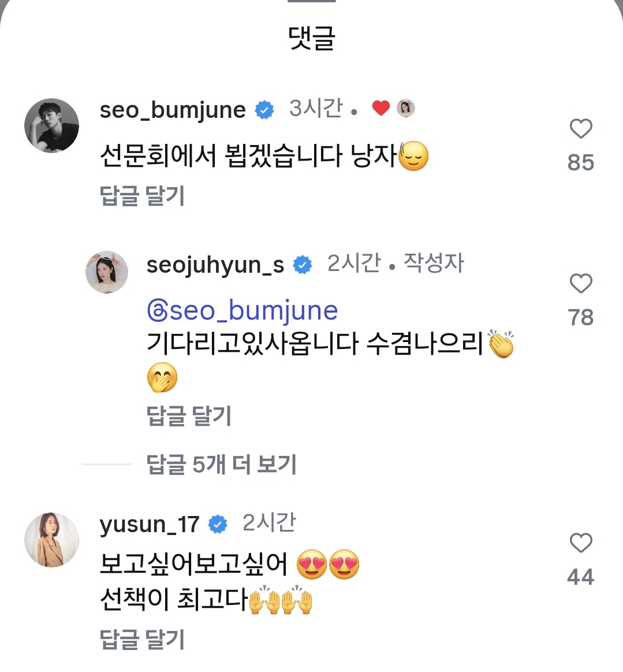
Task: Tap the small author avatar beside red heart
Action: [x=405, y=108]
